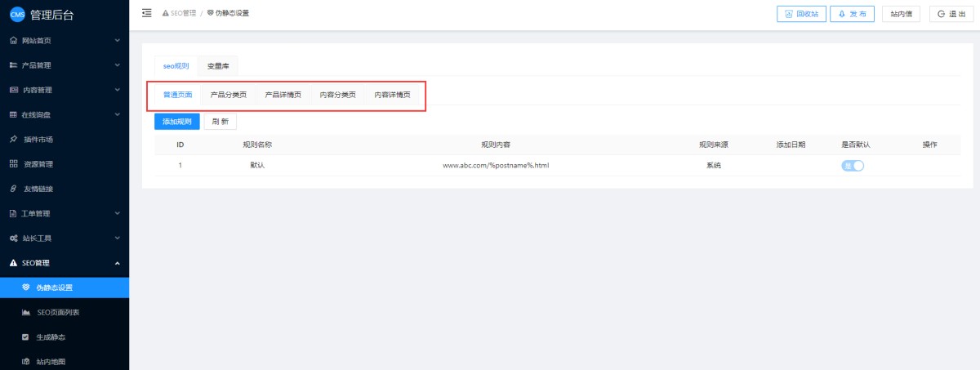Viewport: 980px width, 370px height.
Task: Click the 站长工具 gears icon in the sidebar
Action: [13, 238]
